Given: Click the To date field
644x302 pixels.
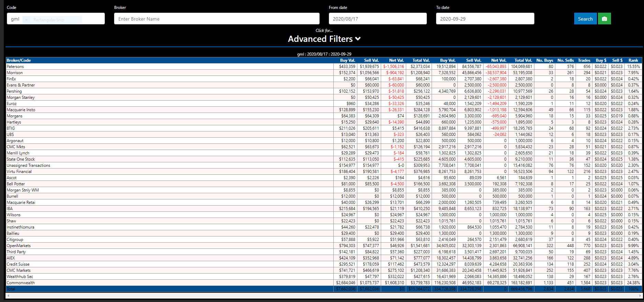Looking at the screenshot, I should 485,19.
